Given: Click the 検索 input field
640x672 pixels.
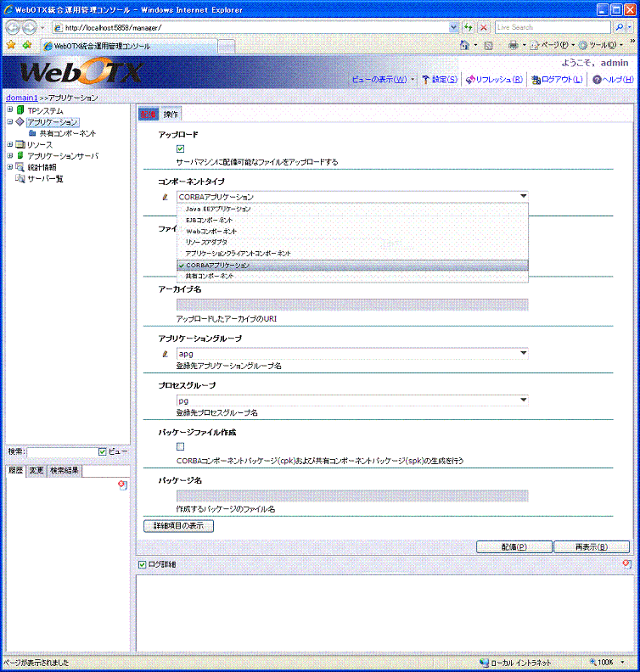Looking at the screenshot, I should (x=61, y=452).
